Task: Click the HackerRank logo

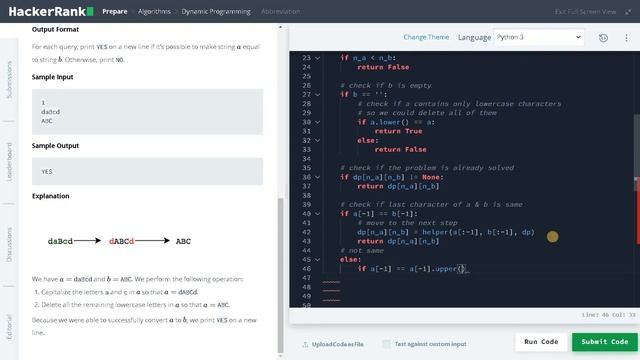Action: [x=51, y=11]
